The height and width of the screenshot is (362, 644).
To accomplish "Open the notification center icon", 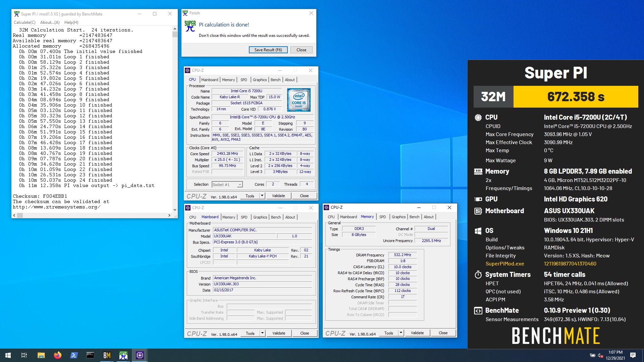I will pyautogui.click(x=633, y=355).
